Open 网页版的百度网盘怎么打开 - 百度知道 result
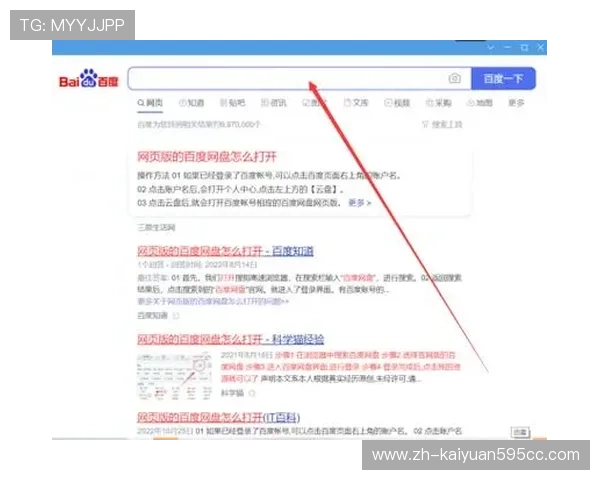 click(x=225, y=251)
